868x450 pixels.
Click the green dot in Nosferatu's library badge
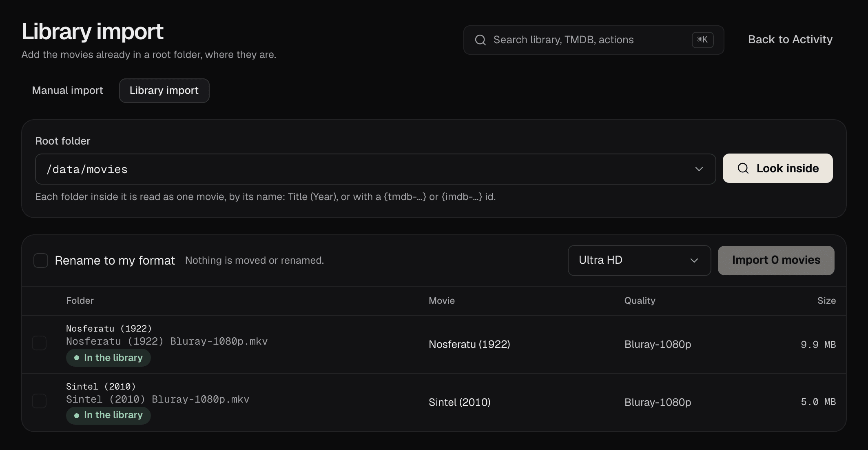tap(76, 358)
